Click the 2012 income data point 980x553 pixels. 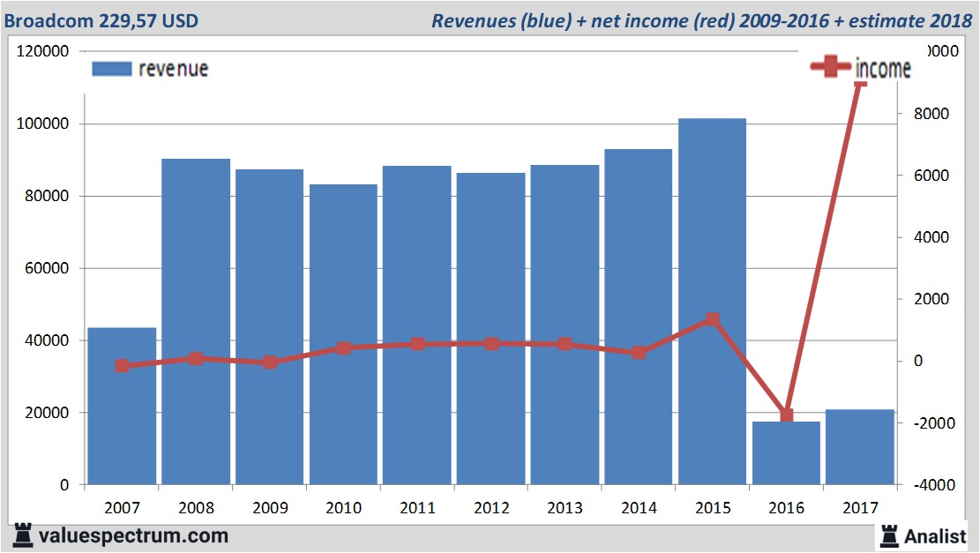492,344
